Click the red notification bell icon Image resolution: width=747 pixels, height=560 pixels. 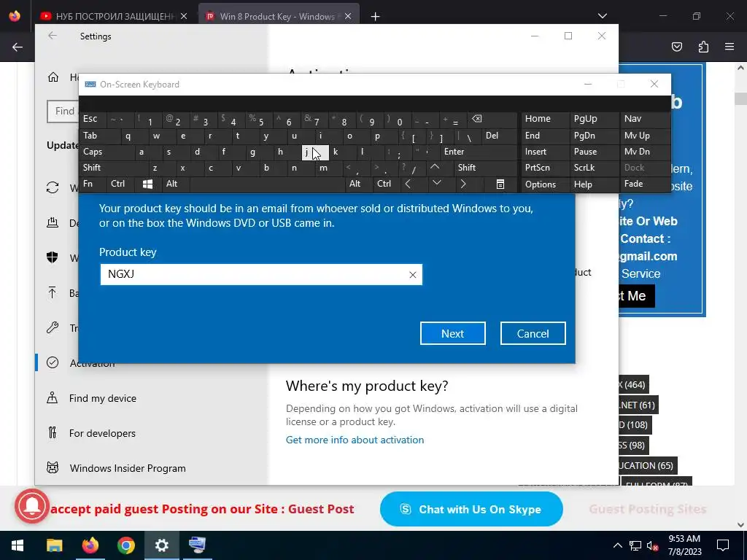point(32,506)
